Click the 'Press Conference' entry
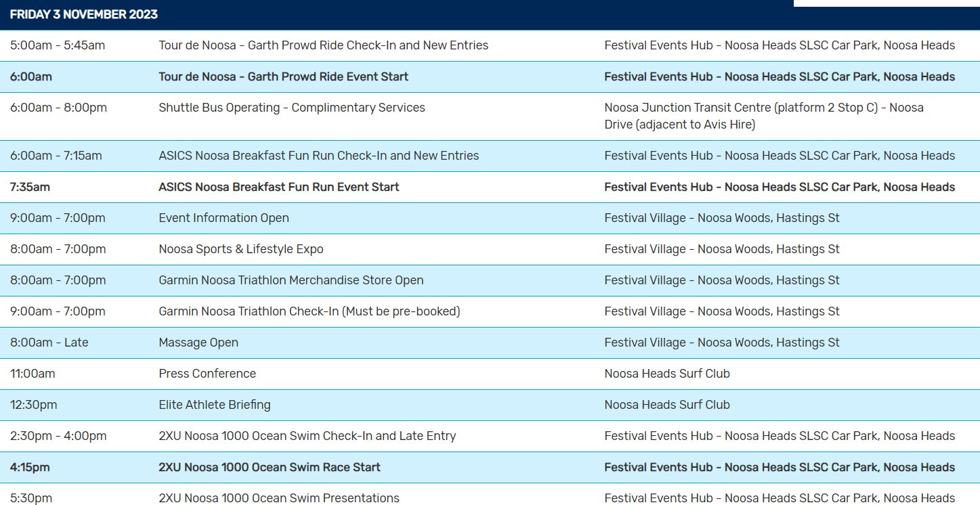 click(x=207, y=374)
